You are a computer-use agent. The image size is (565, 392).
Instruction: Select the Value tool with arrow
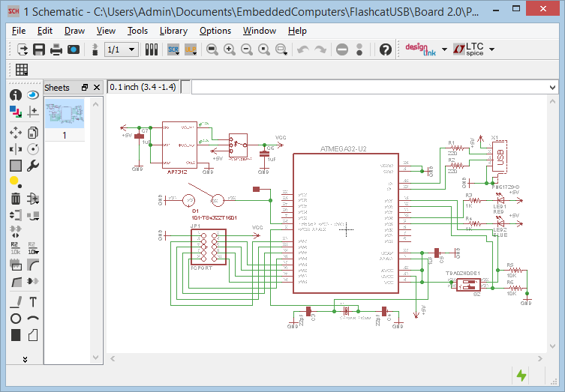(x=33, y=248)
